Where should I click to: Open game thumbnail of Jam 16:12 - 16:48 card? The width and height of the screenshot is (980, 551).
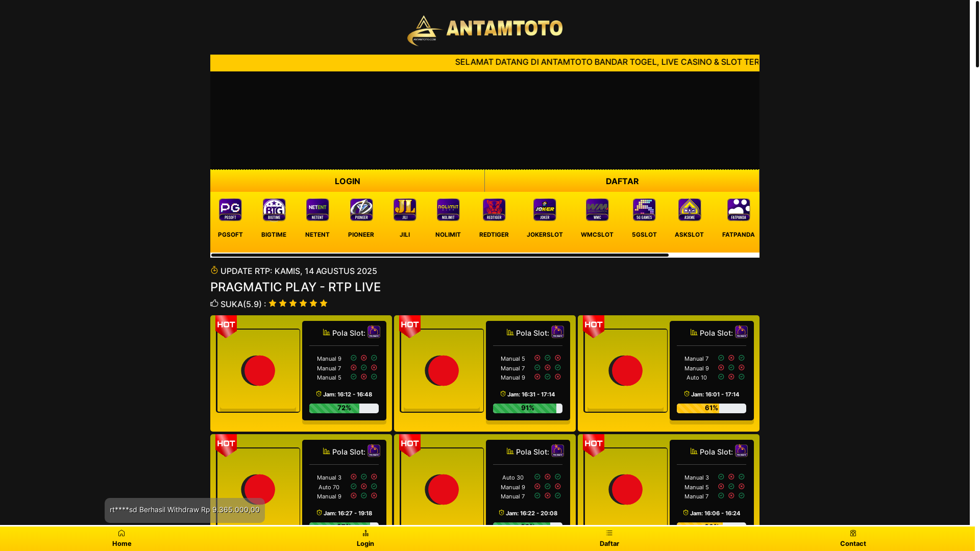pos(258,371)
